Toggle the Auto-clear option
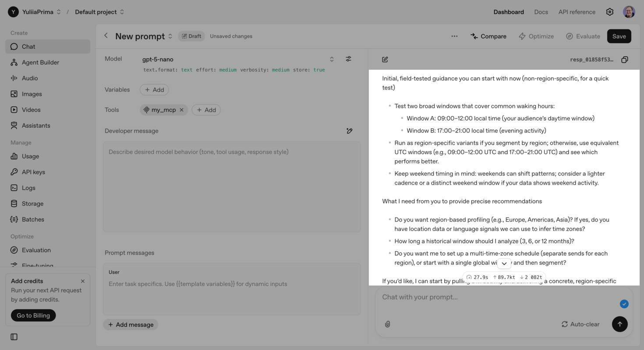This screenshot has width=644, height=350. point(580,324)
